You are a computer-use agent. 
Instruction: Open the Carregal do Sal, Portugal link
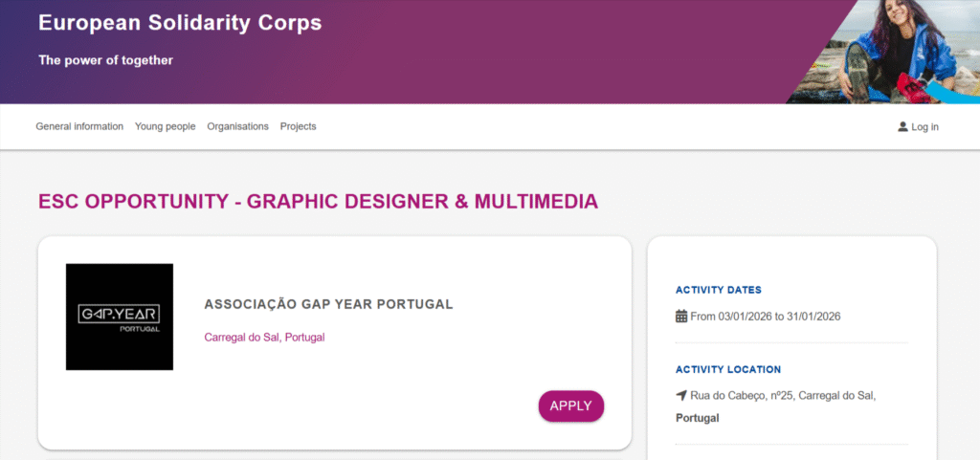[264, 338]
